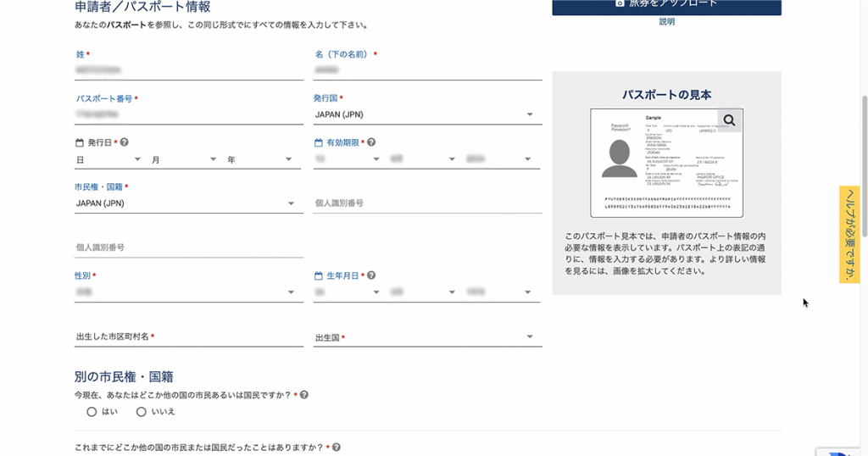Select the はい radio button
The height and width of the screenshot is (456, 868).
pyautogui.click(x=92, y=412)
